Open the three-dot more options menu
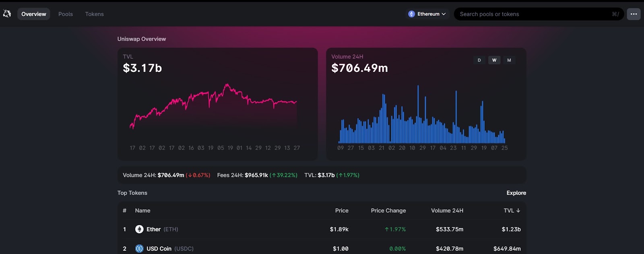Screen dimensions: 644x254 [634, 14]
